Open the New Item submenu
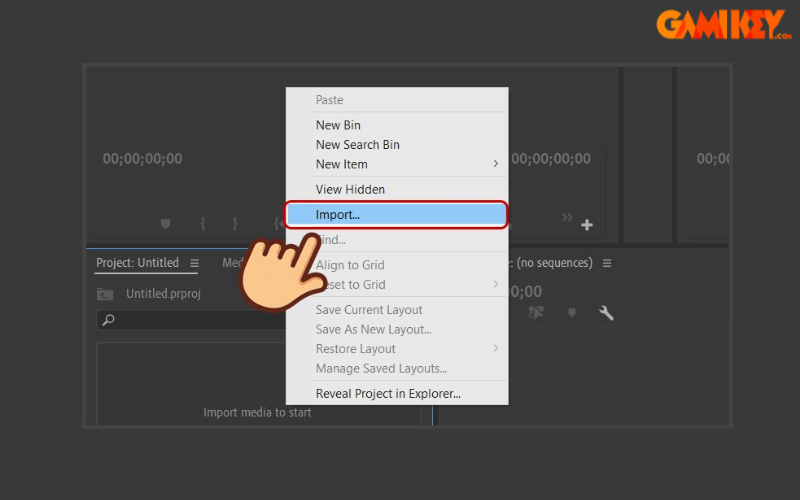The width and height of the screenshot is (800, 500). pyautogui.click(x=396, y=164)
